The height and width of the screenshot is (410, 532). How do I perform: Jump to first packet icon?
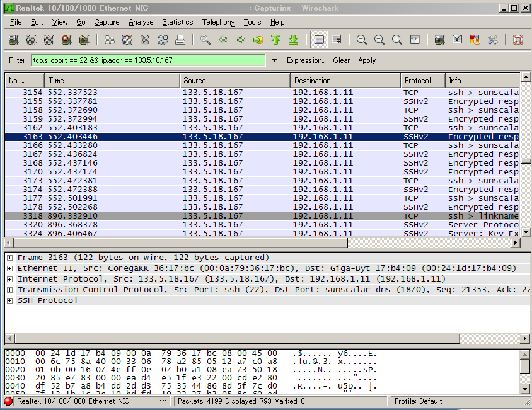276,40
